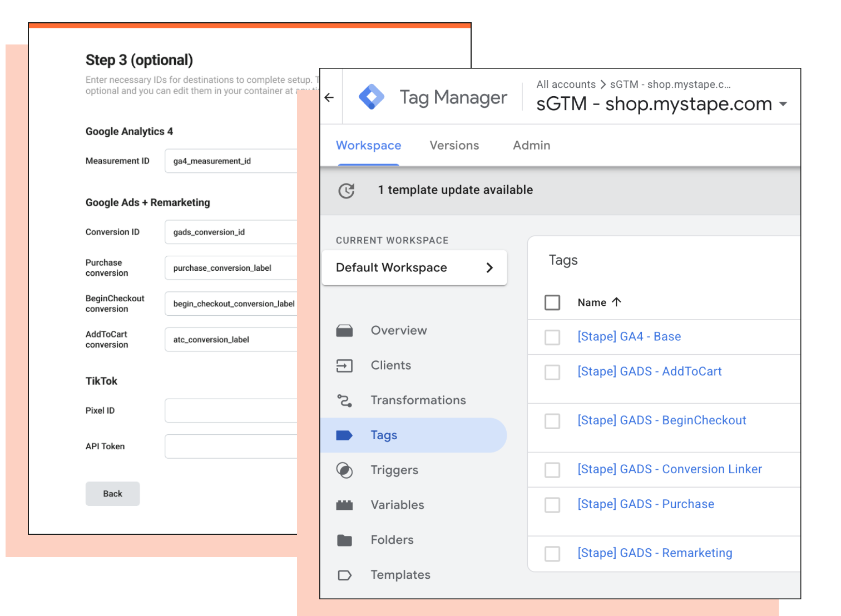Open Templates via its sidebar icon
The image size is (841, 616).
(x=344, y=575)
